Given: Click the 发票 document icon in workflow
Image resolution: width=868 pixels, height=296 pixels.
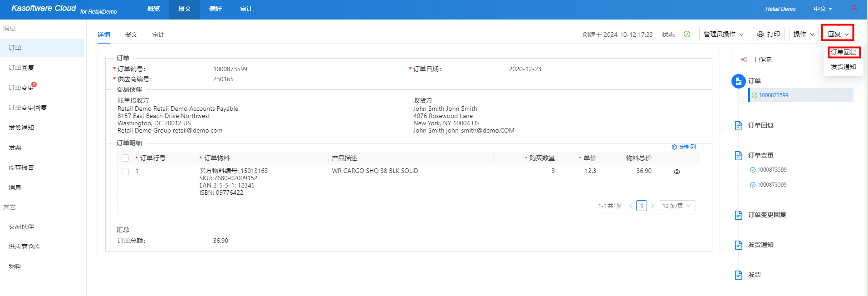Looking at the screenshot, I should click(x=738, y=275).
